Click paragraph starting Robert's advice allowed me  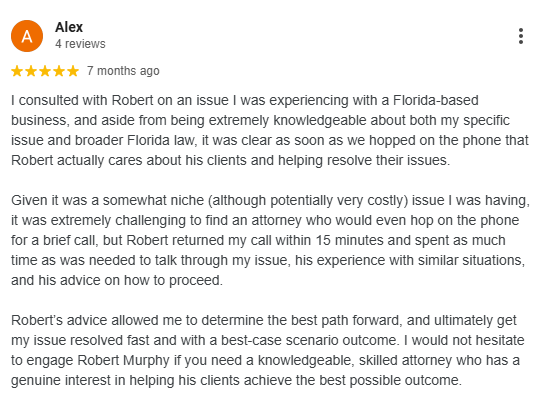[267, 350]
